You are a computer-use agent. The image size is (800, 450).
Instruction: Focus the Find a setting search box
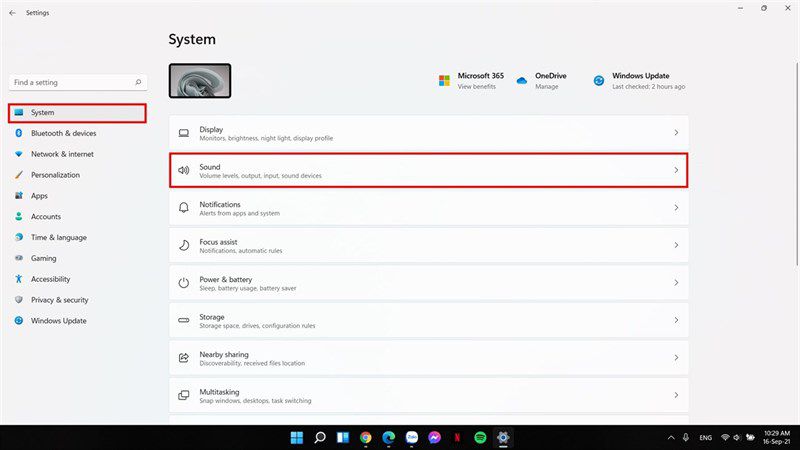[78, 82]
